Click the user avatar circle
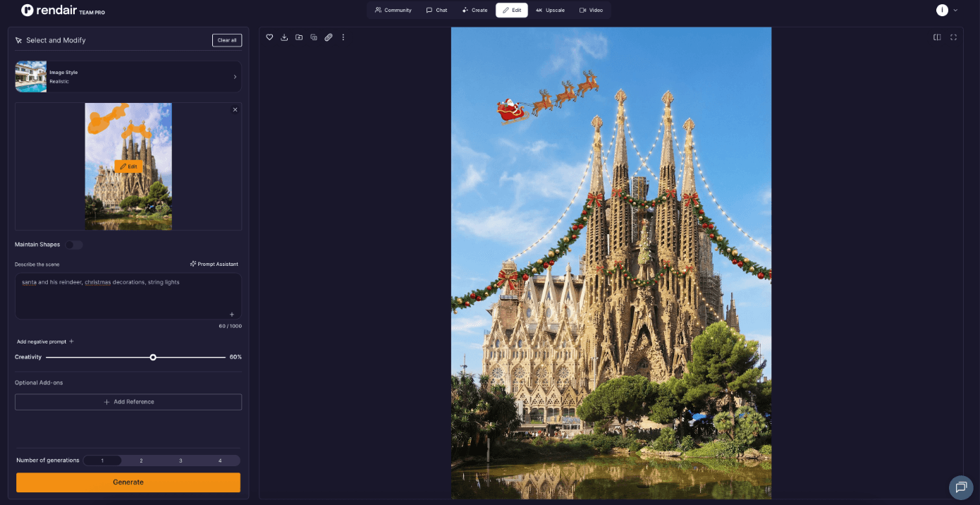The width and height of the screenshot is (980, 505). coord(942,10)
